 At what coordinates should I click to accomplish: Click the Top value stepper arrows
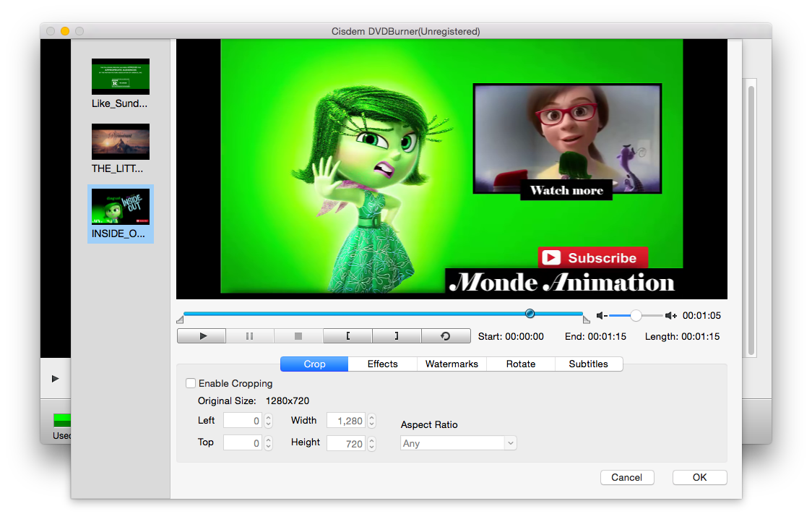[268, 443]
